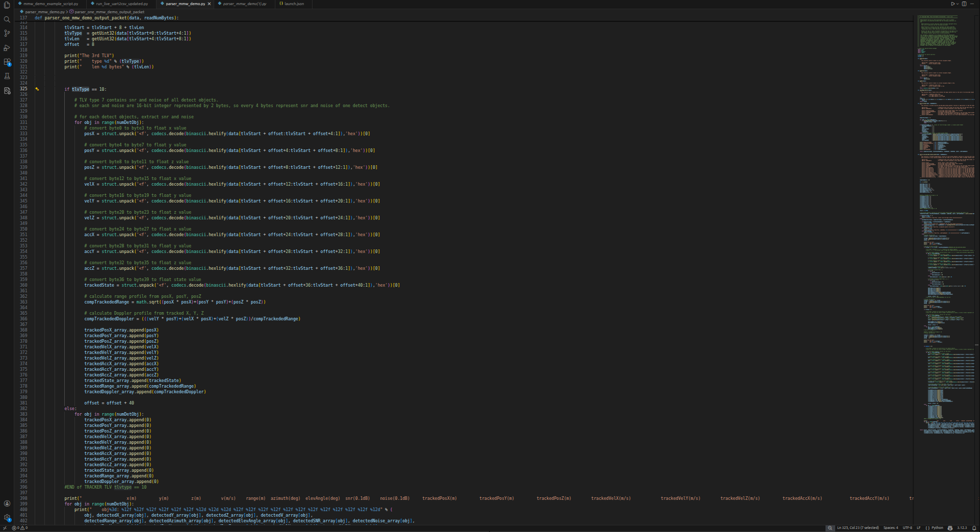Switch to launch.json tab
This screenshot has height=532, width=980.
[x=294, y=4]
